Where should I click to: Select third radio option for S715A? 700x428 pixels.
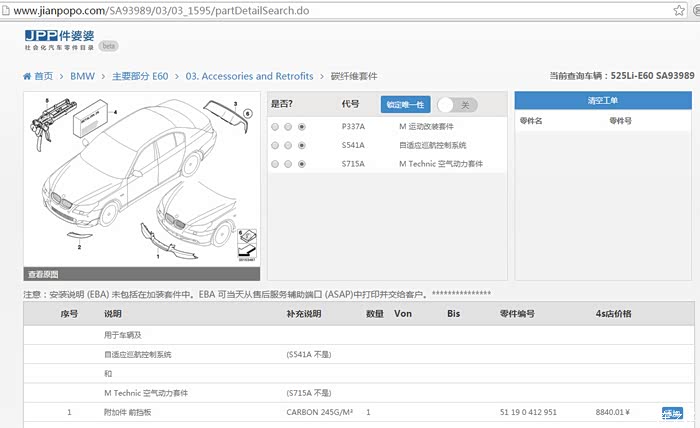pos(302,163)
